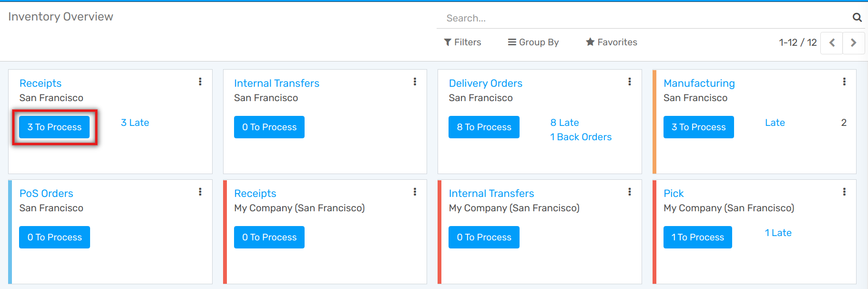Open kebab menu on Pick card
The height and width of the screenshot is (289, 868).
844,192
